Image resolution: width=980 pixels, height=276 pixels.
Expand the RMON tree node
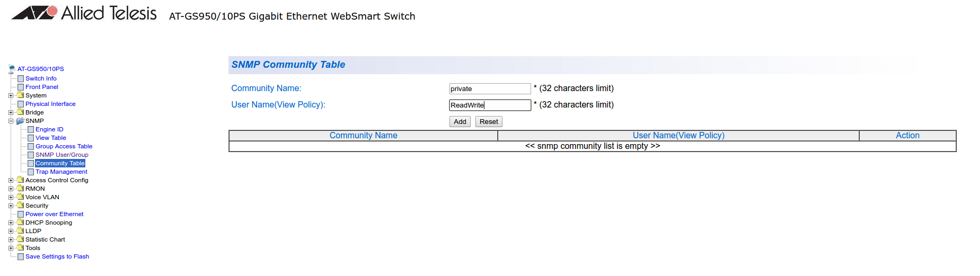(11, 189)
